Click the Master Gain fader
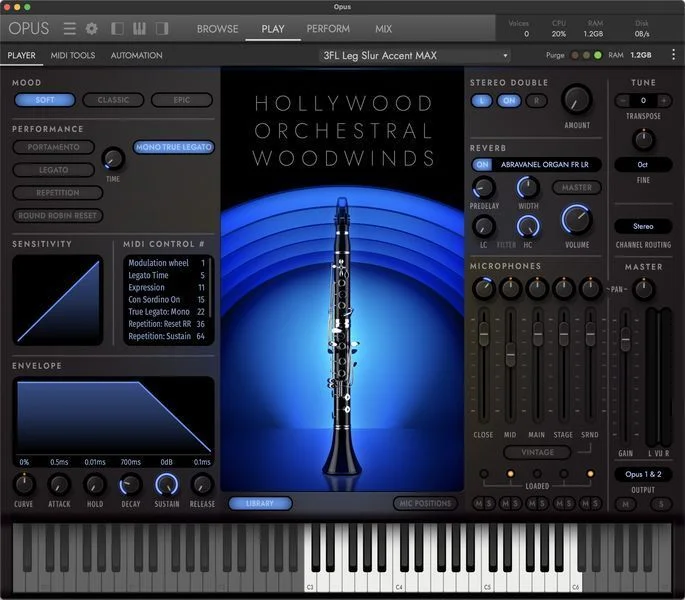 pyautogui.click(x=626, y=340)
